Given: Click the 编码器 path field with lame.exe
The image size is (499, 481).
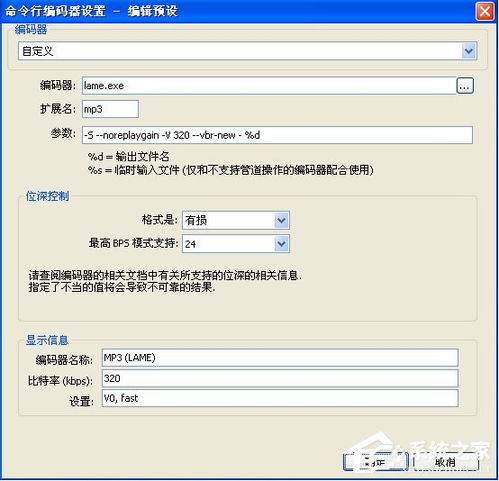Looking at the screenshot, I should click(x=269, y=86).
